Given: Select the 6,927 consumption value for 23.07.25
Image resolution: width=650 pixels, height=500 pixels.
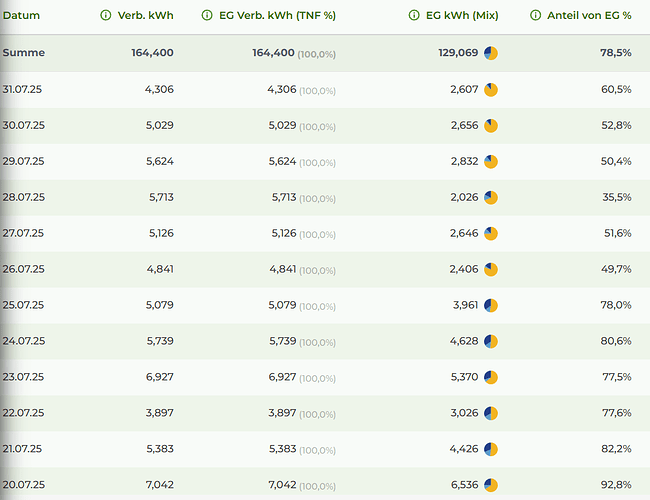Looking at the screenshot, I should tap(158, 377).
